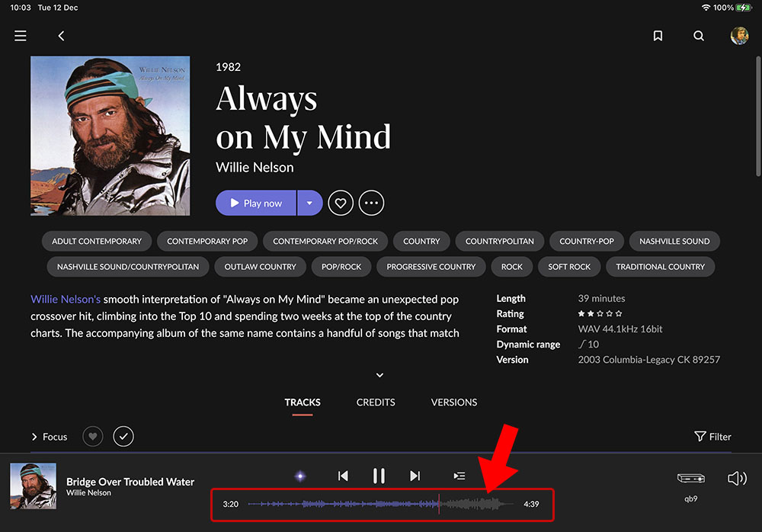
Task: Expand the Focus options
Action: 49,437
